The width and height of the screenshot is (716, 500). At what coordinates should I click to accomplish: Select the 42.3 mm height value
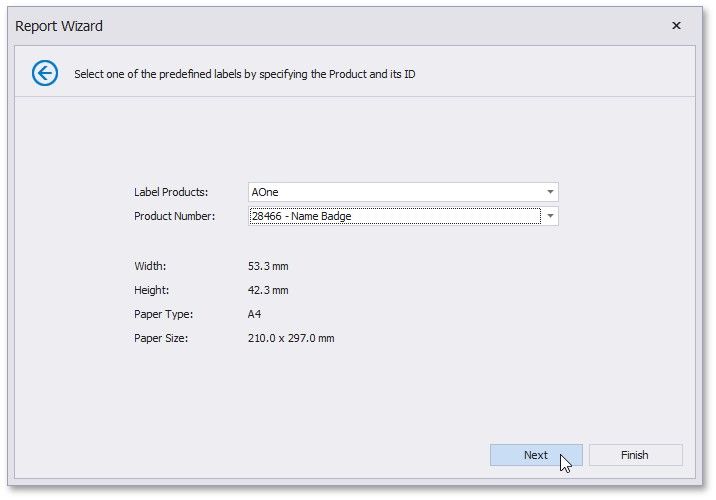268,290
